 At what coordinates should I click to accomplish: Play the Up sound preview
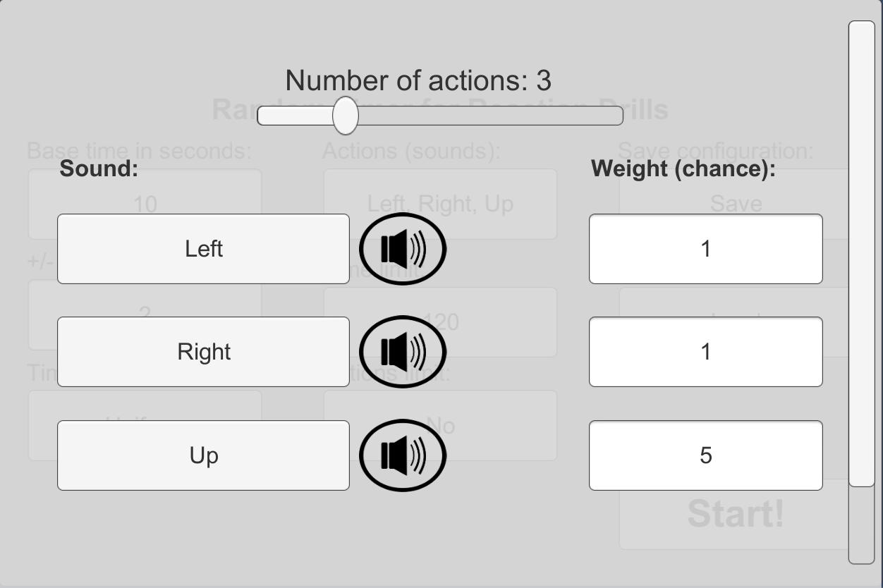(403, 455)
